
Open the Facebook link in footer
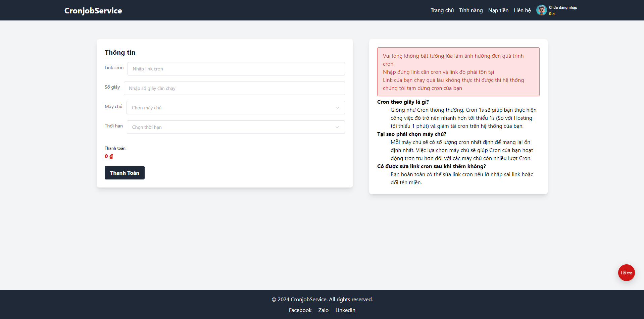pos(300,310)
